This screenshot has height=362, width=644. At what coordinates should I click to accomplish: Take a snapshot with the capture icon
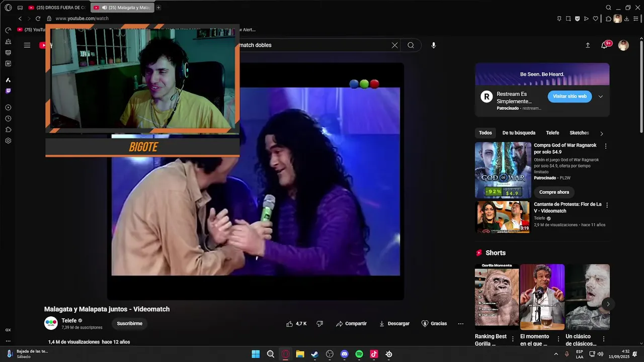(x=568, y=19)
